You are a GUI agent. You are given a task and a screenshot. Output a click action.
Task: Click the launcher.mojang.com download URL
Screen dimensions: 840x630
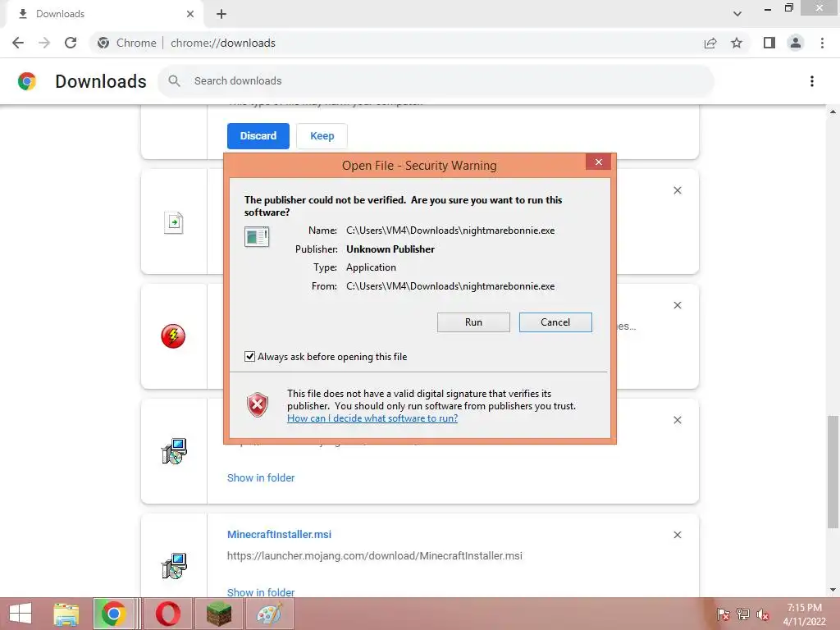(374, 555)
